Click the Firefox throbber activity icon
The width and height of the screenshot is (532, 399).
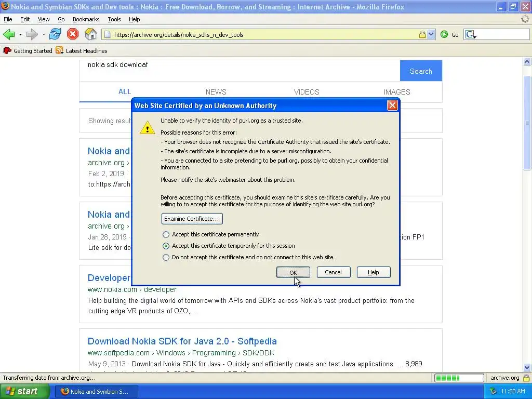coord(525,19)
